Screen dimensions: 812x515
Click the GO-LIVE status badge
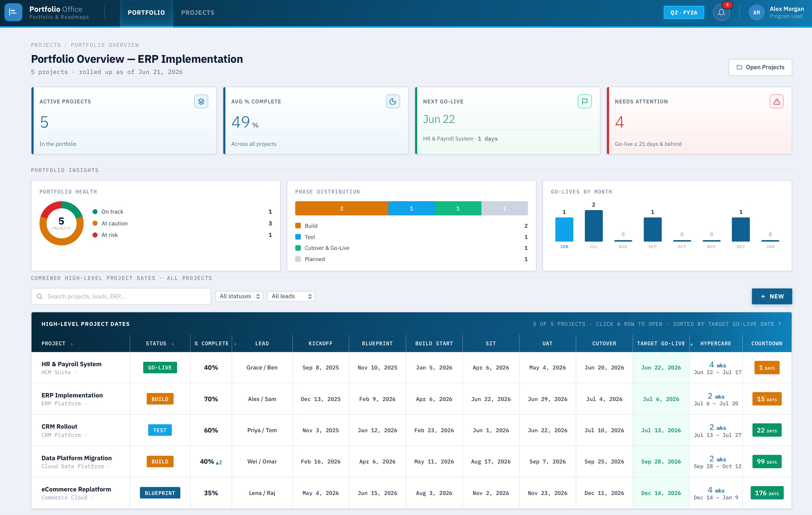[160, 368]
